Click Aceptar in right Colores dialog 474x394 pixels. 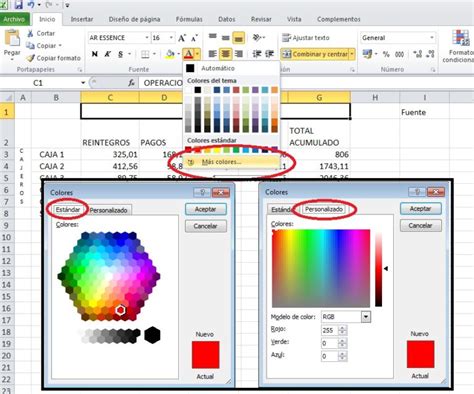pos(421,209)
